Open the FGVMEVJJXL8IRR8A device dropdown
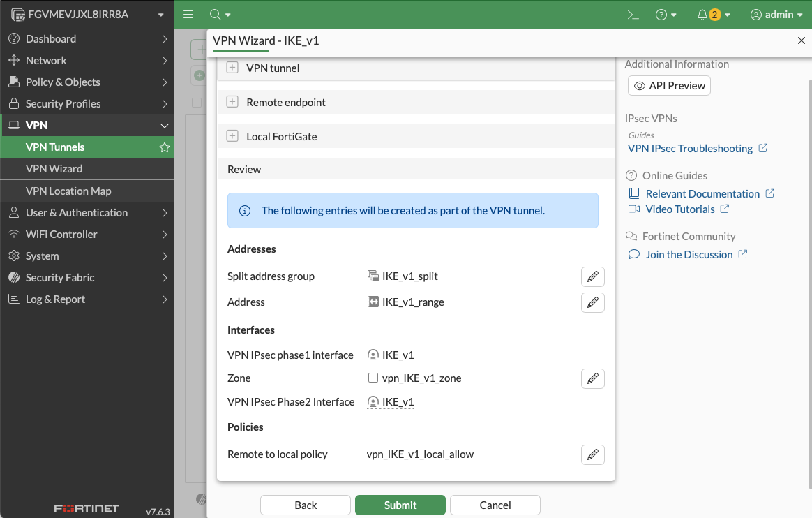The image size is (812, 518). click(x=87, y=15)
